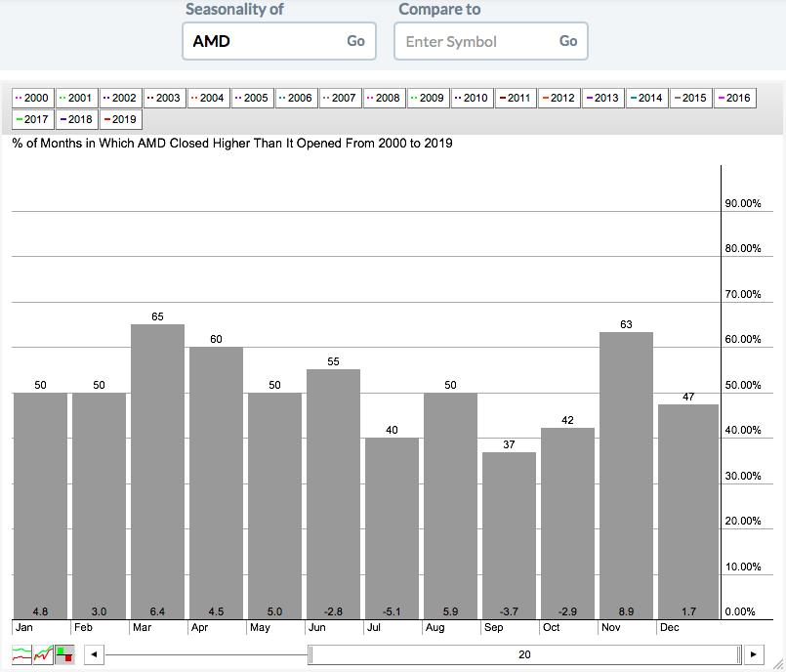Click the Enter Symbol compare field

point(476,41)
